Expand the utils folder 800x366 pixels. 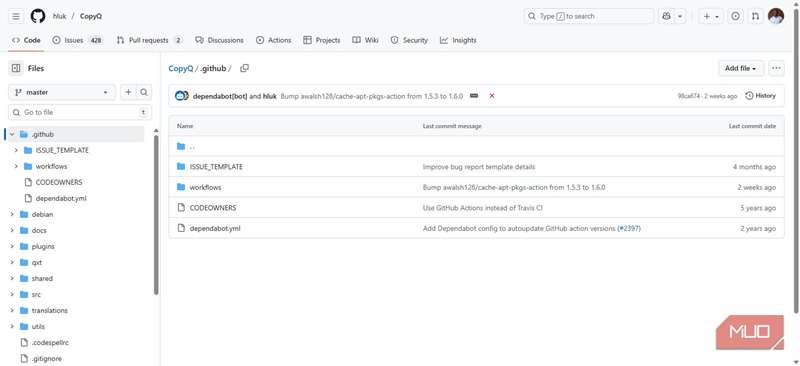12,326
